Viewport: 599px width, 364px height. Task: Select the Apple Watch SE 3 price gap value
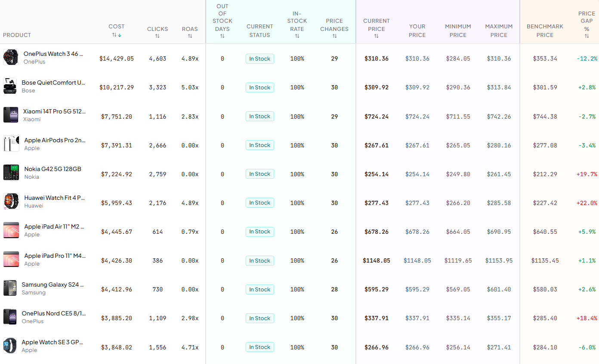click(587, 347)
